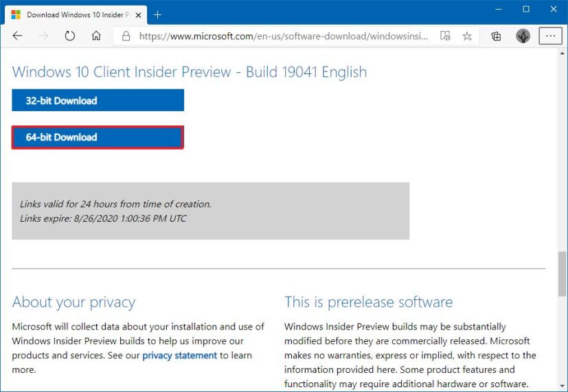Maximize the browser window
This screenshot has height=392, width=568.
(x=526, y=10)
